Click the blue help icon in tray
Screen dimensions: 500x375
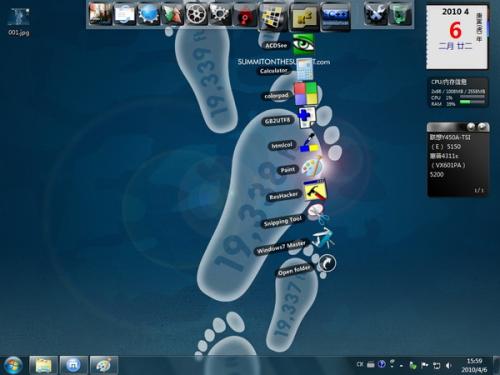pyautogui.click(x=382, y=364)
